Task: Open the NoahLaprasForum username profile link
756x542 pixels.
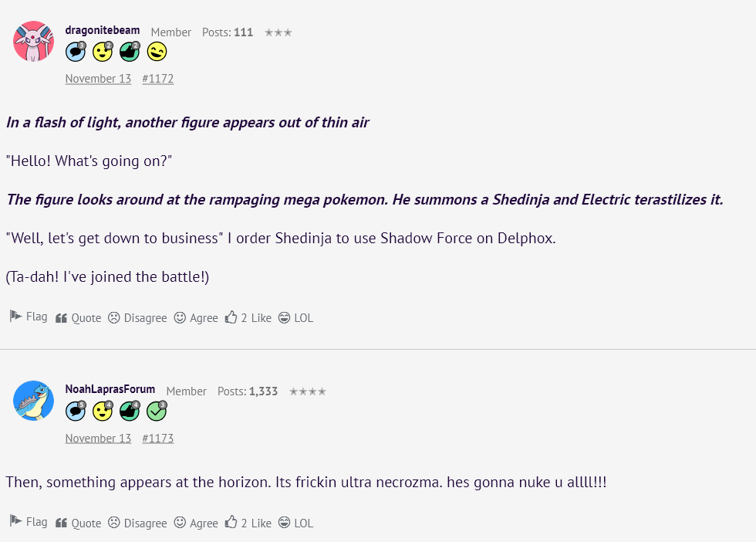Action: coord(110,389)
